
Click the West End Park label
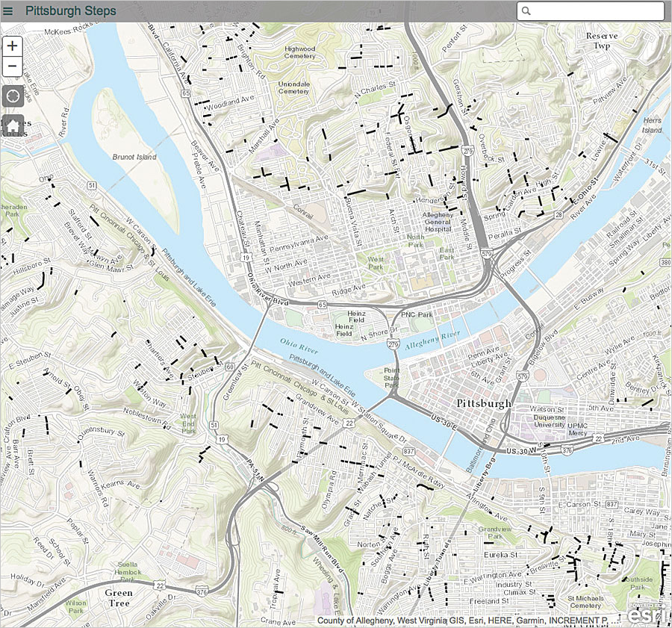click(187, 423)
